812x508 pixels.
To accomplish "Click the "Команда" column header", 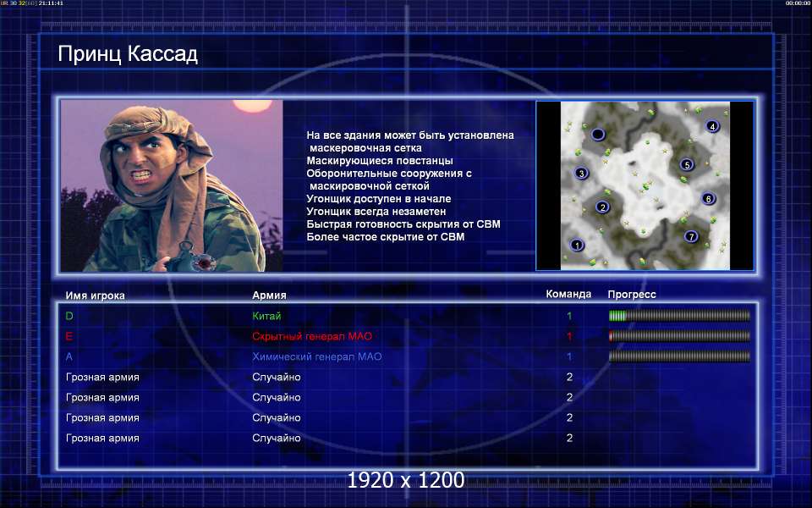I will pyautogui.click(x=568, y=294).
